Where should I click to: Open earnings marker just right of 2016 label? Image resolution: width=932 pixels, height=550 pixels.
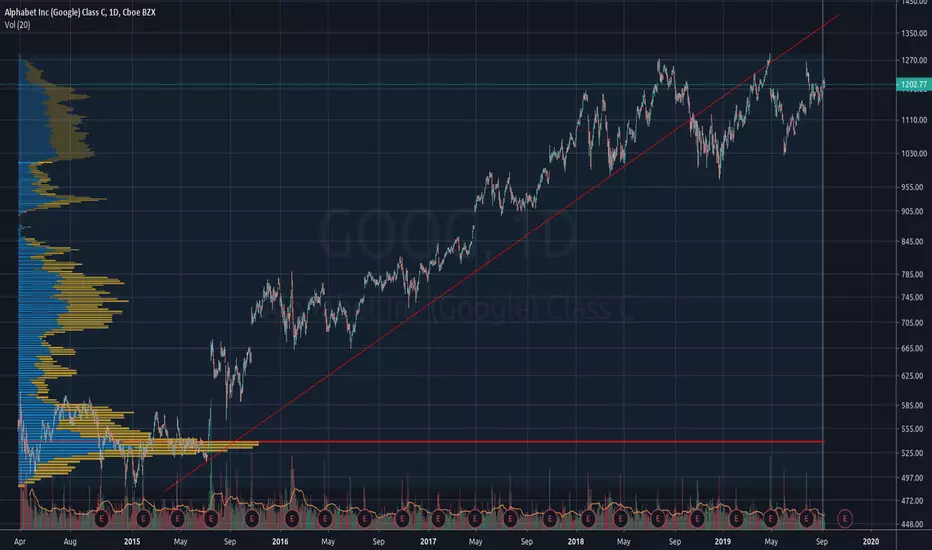point(291,518)
